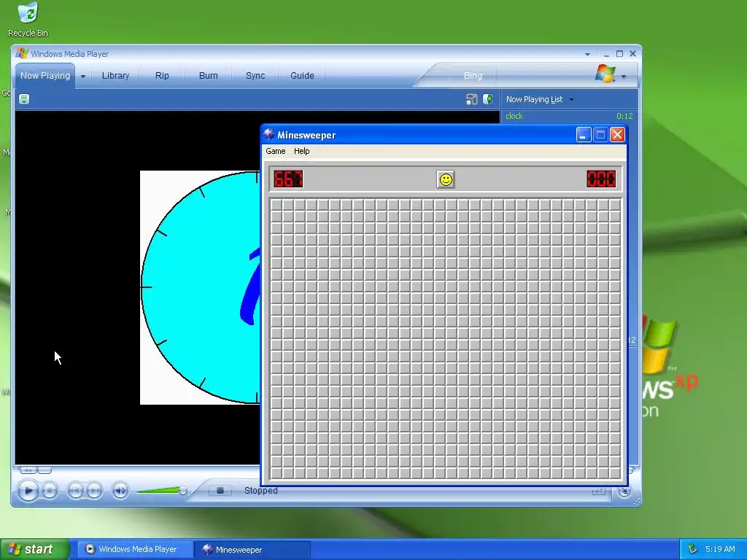Open the Recycle Bin desktop icon
The height and width of the screenshot is (560, 747).
click(x=28, y=20)
